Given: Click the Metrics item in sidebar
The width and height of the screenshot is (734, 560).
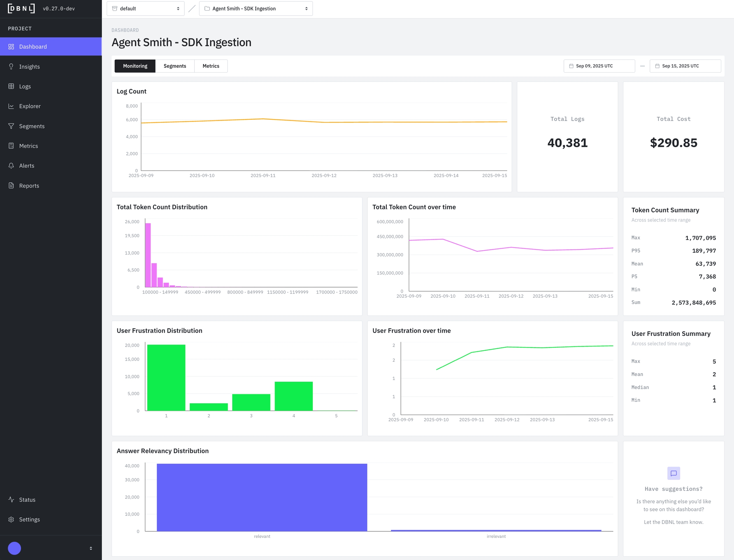Looking at the screenshot, I should click(x=28, y=146).
